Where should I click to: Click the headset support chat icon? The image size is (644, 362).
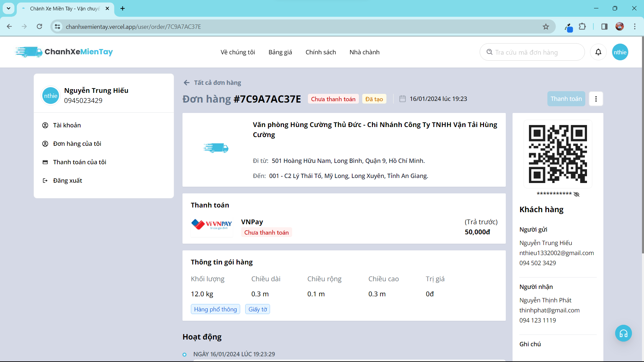[x=623, y=333]
